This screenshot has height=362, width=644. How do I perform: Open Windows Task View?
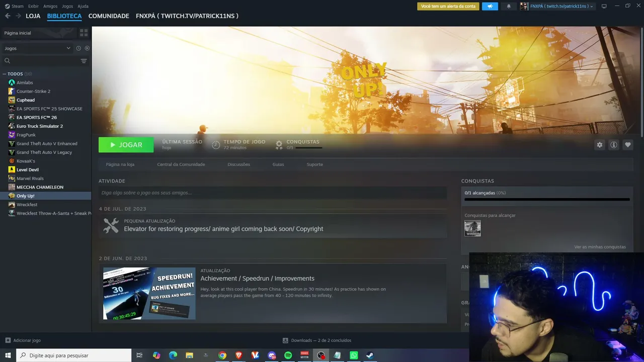pyautogui.click(x=139, y=355)
